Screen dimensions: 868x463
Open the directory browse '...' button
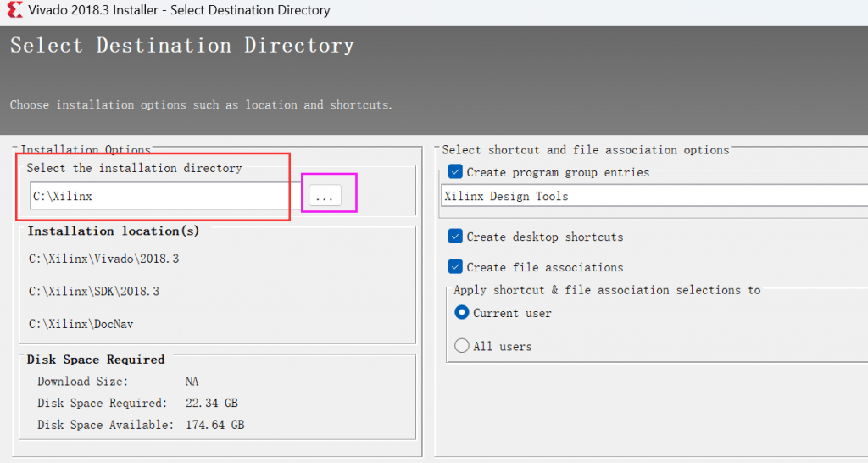point(325,196)
